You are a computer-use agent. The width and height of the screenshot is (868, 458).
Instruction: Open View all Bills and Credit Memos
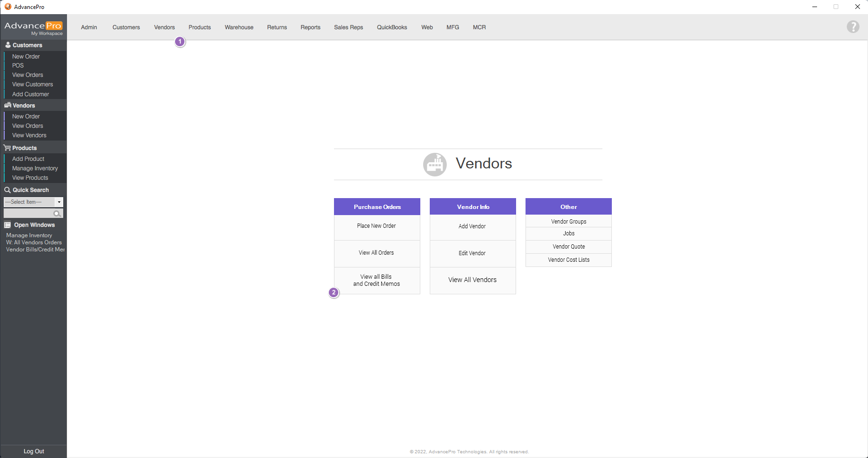[x=376, y=281]
